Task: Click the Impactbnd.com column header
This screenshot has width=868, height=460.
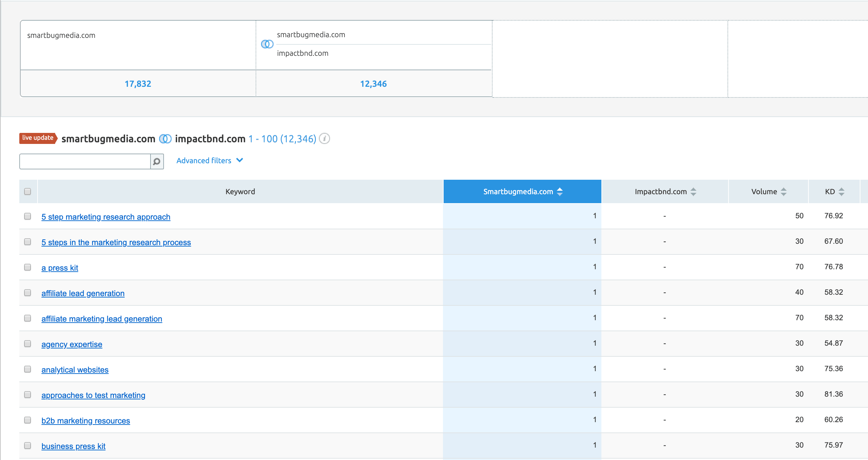Action: point(665,191)
